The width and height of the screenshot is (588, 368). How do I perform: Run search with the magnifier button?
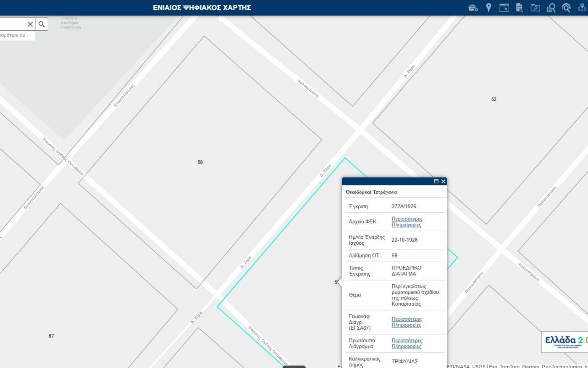[x=42, y=24]
